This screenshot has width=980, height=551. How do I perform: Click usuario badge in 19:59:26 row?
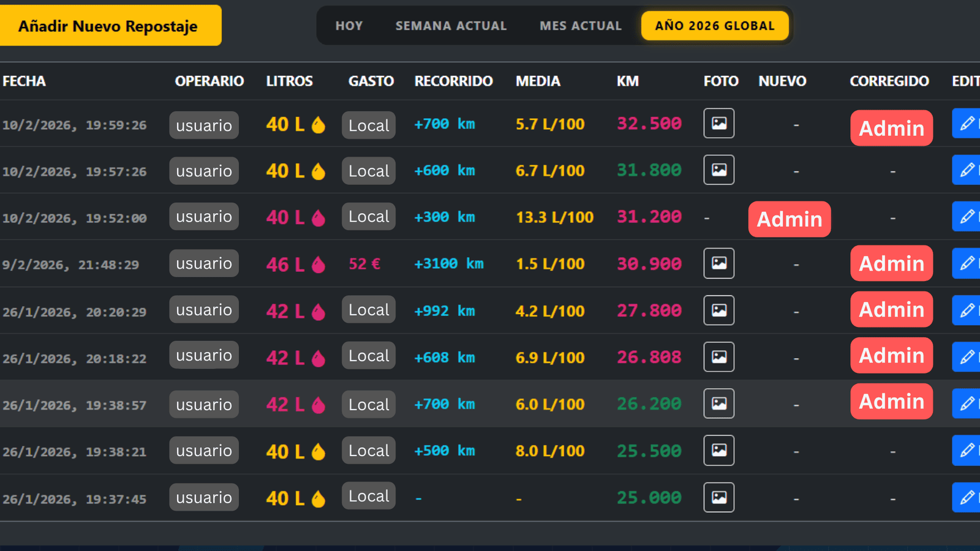pos(204,125)
